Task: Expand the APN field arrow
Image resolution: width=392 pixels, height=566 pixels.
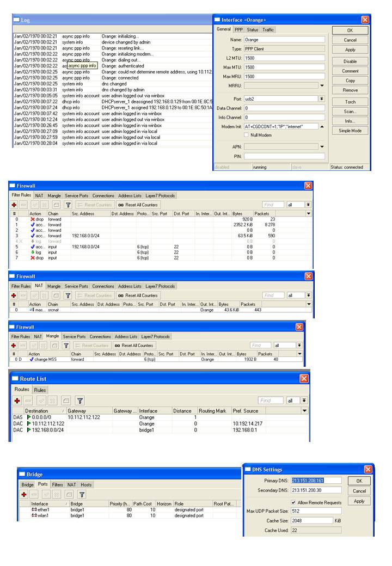Action: click(x=322, y=146)
